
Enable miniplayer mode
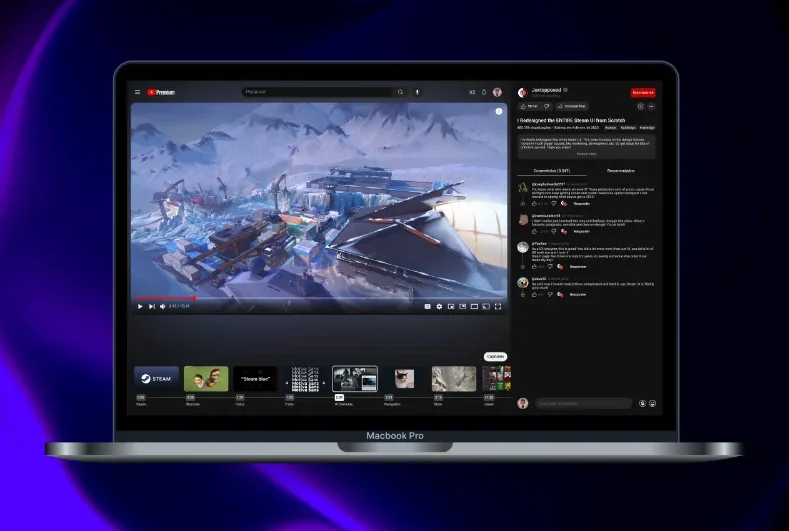tap(451, 306)
